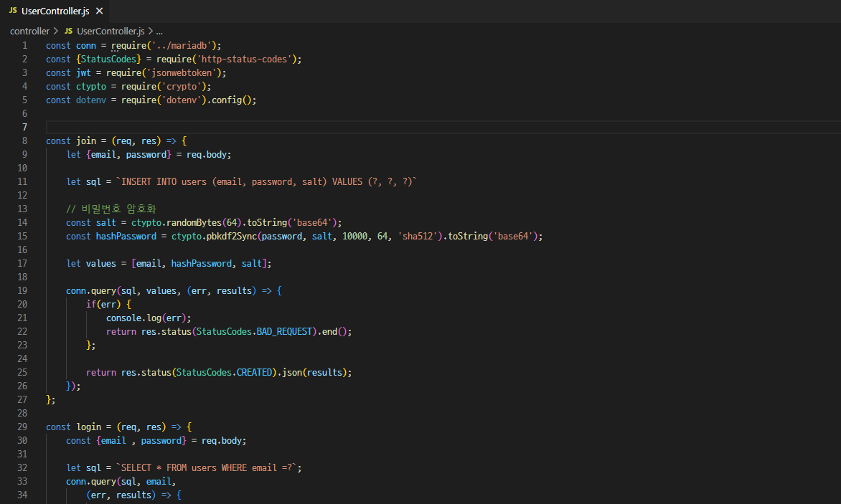Click CREATED status code
Viewport: 841px width, 504px height.
pyautogui.click(x=254, y=372)
